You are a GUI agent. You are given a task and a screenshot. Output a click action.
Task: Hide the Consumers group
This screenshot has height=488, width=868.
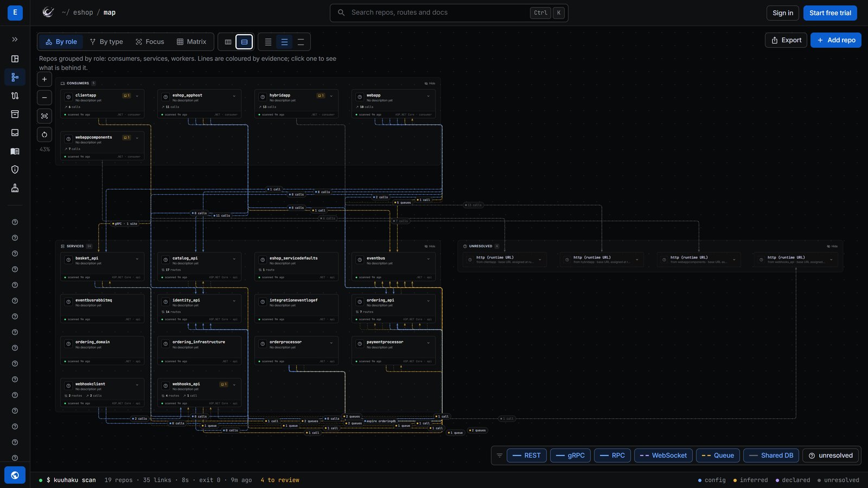[430, 84]
